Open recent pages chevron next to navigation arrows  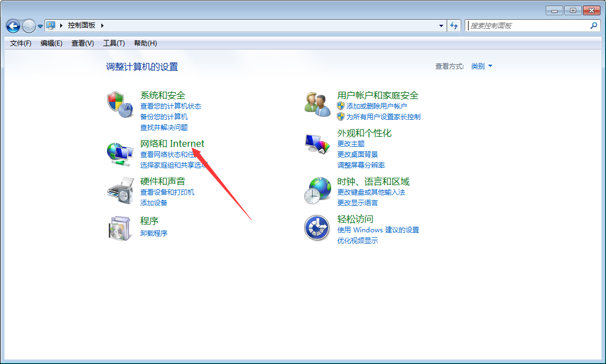point(39,25)
